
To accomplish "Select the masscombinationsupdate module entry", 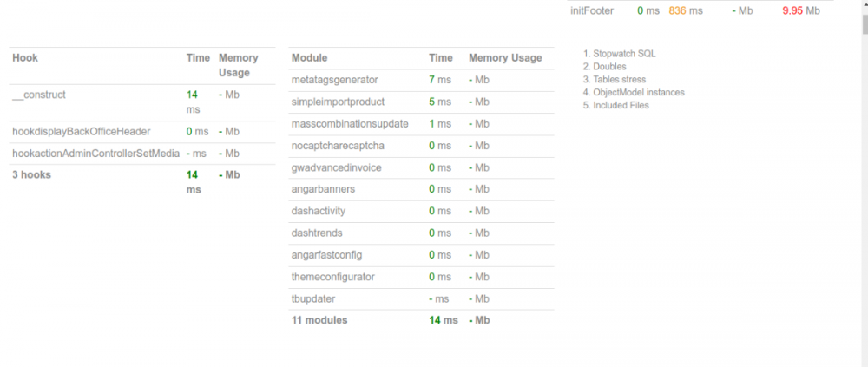I will click(x=350, y=124).
